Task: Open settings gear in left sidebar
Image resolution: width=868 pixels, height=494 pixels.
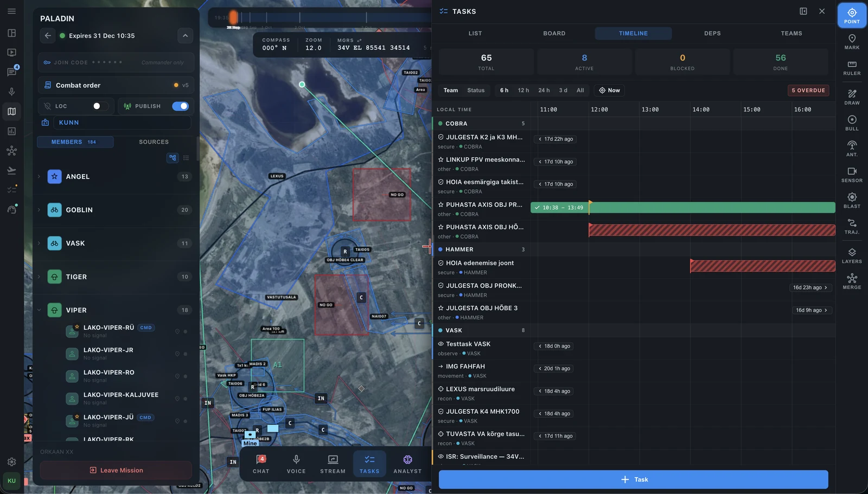Action: coord(11,462)
